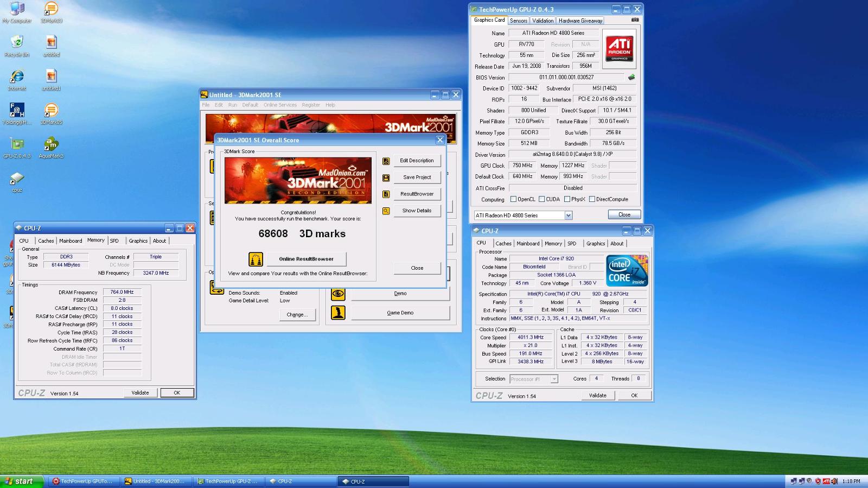Click the Online ResultBrowser button
Viewport: 868px width, 488px height.
[x=306, y=259]
